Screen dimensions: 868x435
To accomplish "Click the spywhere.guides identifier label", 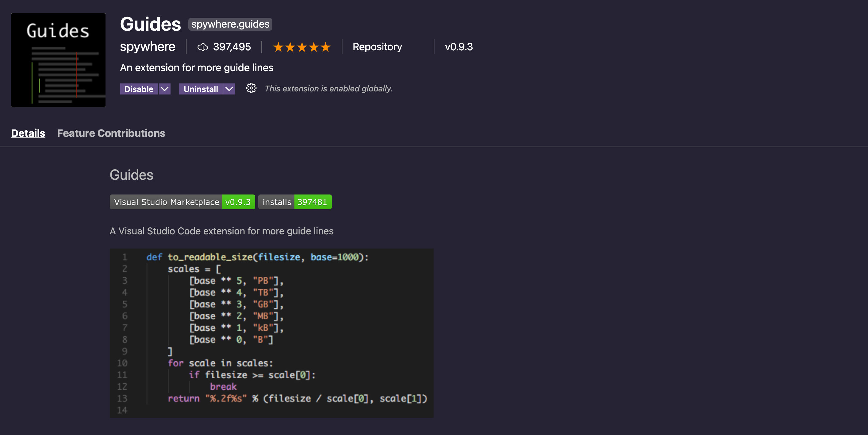I will tap(230, 24).
